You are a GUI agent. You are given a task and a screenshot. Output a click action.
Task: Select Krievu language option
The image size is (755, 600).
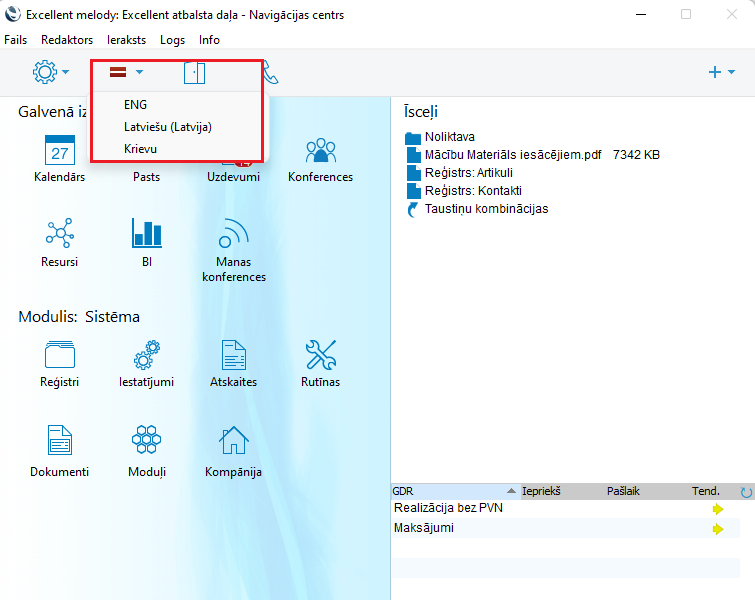pyautogui.click(x=140, y=148)
